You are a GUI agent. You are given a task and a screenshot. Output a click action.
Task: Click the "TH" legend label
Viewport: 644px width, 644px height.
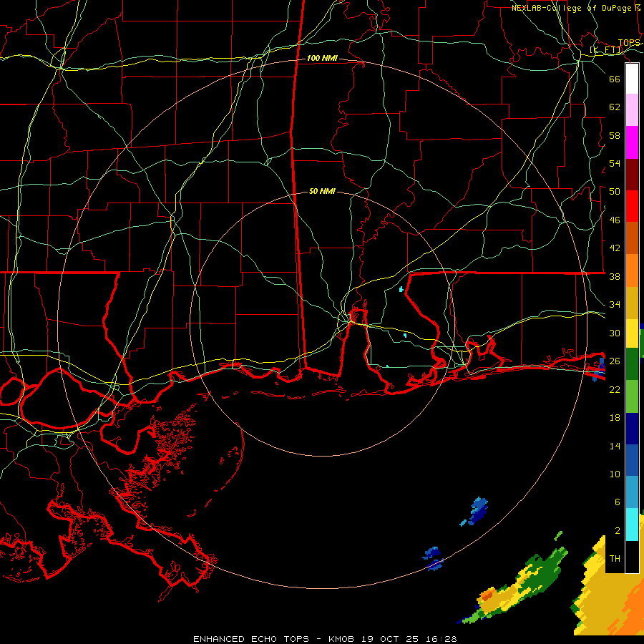(x=615, y=559)
